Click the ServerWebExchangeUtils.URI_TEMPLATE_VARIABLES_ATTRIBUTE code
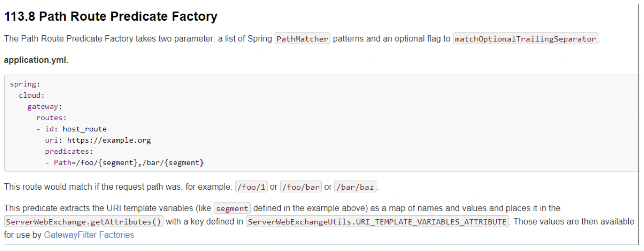Viewport: 644px width, 251px height. click(x=377, y=222)
